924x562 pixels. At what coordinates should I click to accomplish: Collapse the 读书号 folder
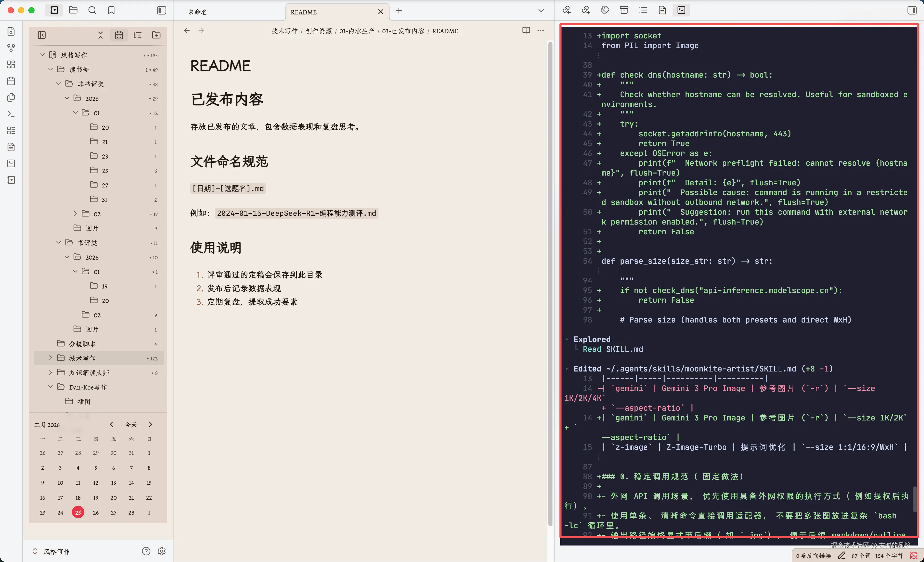point(50,69)
